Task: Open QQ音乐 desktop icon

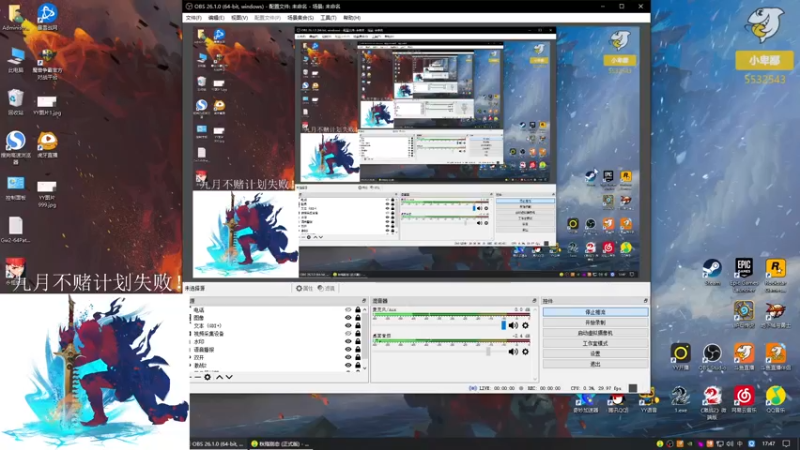Action: point(776,399)
